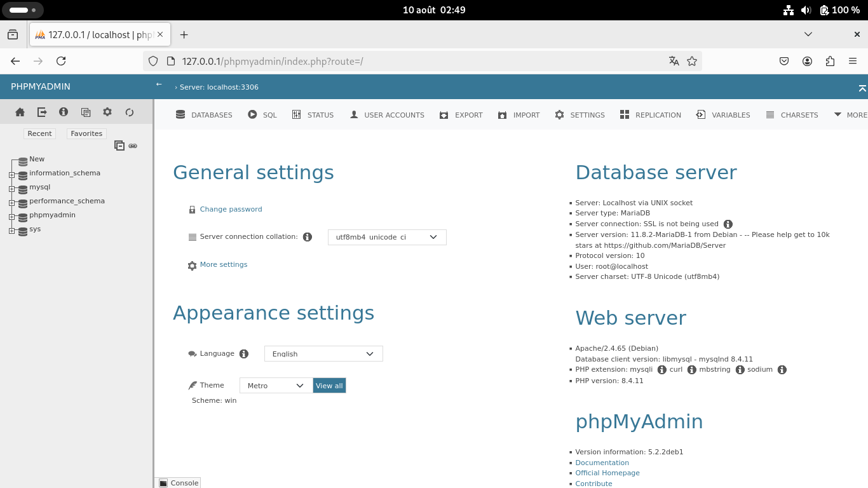Screen dimensions: 868x488
Task: Click Server: localhost:3306 breadcrumb
Action: tap(219, 87)
